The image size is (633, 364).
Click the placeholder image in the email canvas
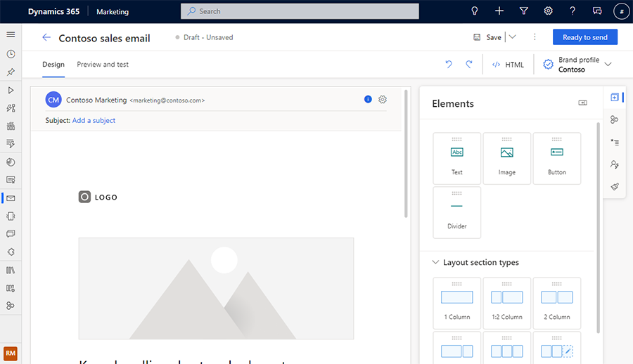pos(216,288)
